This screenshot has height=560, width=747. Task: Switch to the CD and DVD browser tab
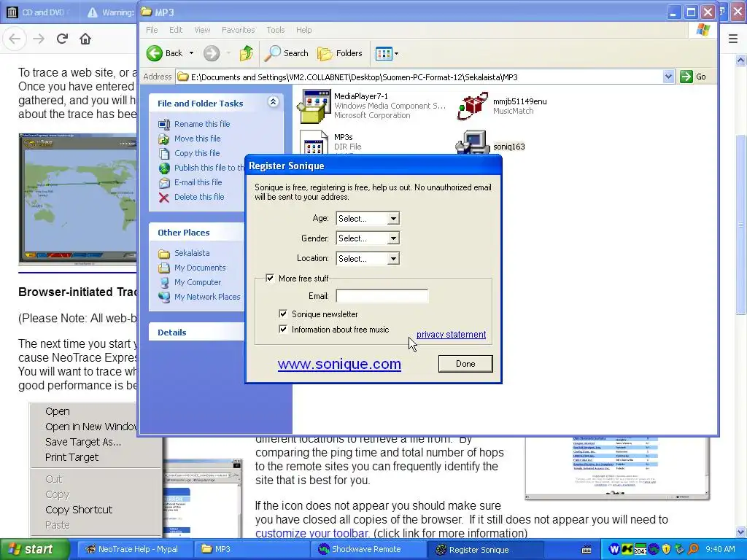point(40,12)
